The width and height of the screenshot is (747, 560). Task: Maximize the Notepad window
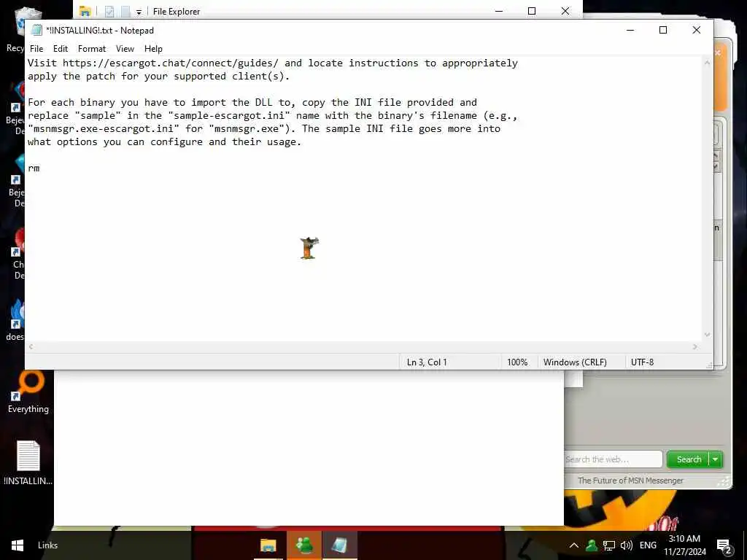(662, 30)
